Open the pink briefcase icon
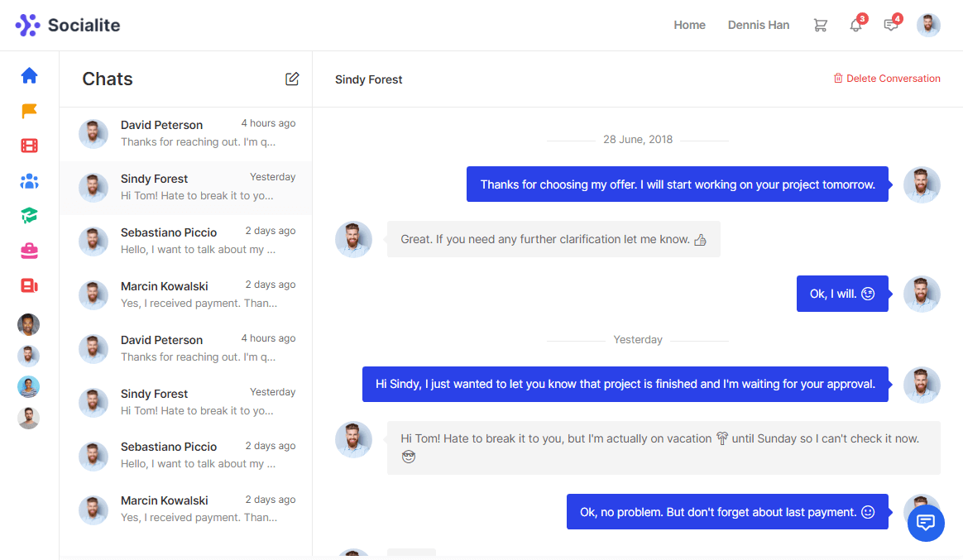The image size is (963, 560). pyautogui.click(x=30, y=251)
